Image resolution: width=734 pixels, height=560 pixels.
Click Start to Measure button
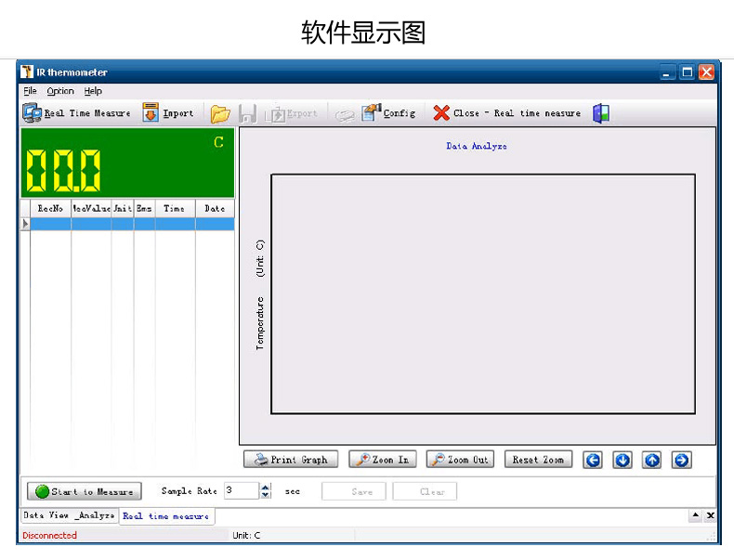(85, 491)
